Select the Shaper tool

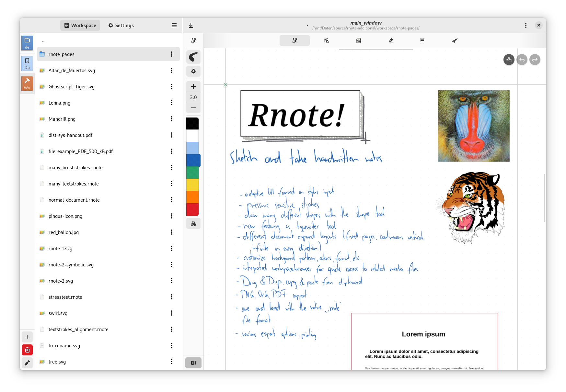click(327, 40)
